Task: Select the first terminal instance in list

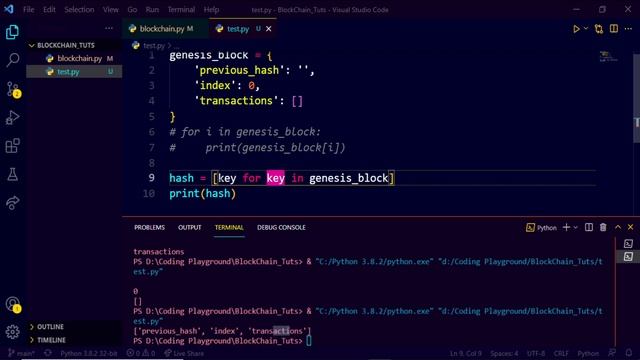Action: (628, 244)
